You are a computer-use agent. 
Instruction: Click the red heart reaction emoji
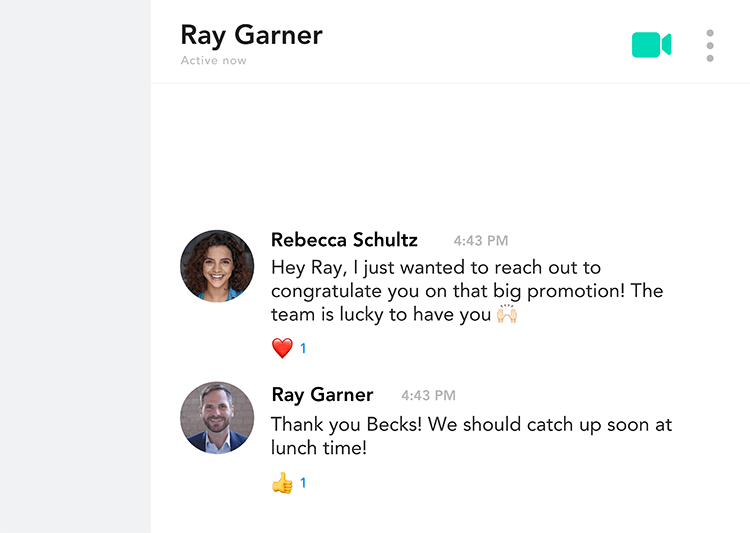(x=282, y=348)
